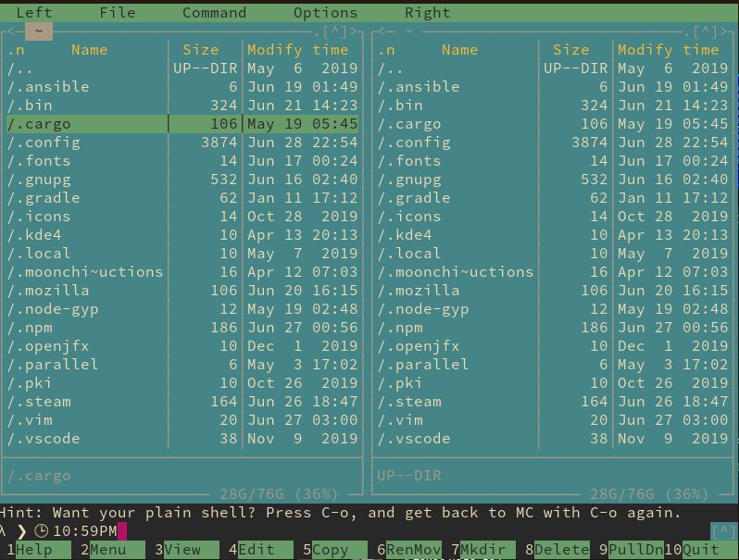Screen dimensions: 739x560
Task: Select /.config in right panel
Action: [553, 143]
